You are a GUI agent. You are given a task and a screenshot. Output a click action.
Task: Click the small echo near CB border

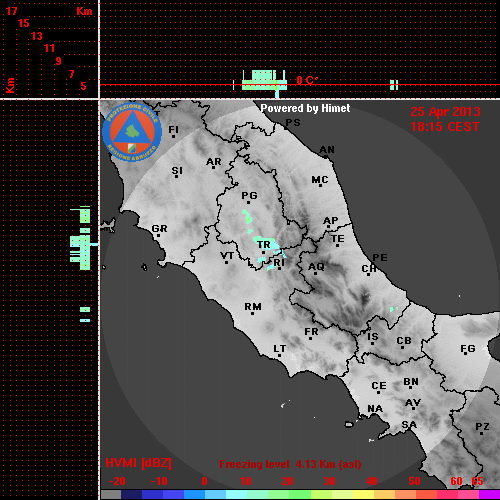click(x=394, y=309)
